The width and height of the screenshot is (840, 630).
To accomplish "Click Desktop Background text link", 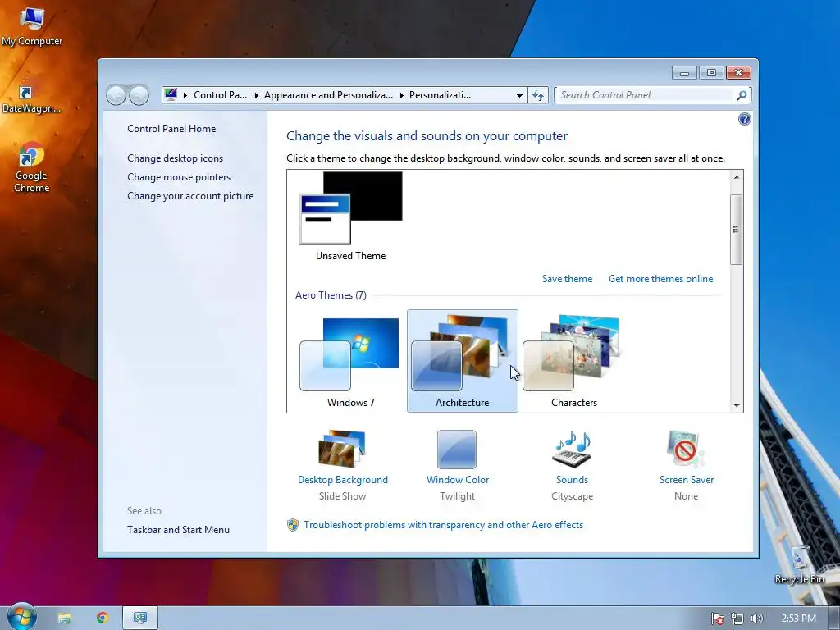I will (x=343, y=480).
